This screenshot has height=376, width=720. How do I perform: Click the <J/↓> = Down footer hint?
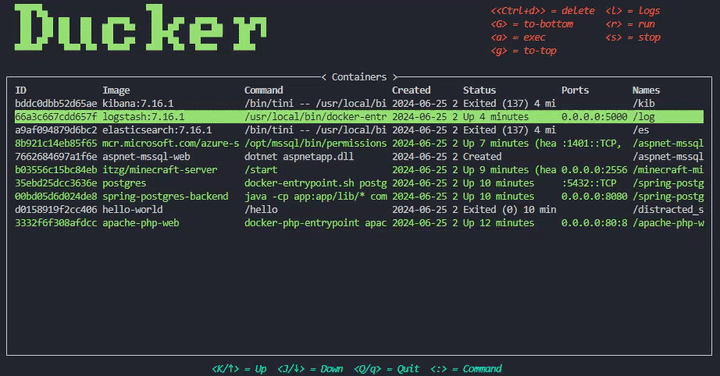click(x=310, y=369)
